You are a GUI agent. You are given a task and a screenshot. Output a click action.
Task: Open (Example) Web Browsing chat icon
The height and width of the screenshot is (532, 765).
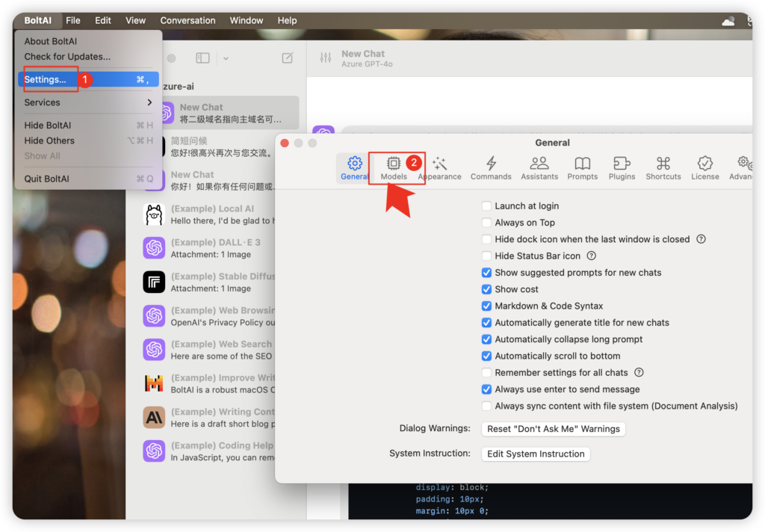click(154, 316)
